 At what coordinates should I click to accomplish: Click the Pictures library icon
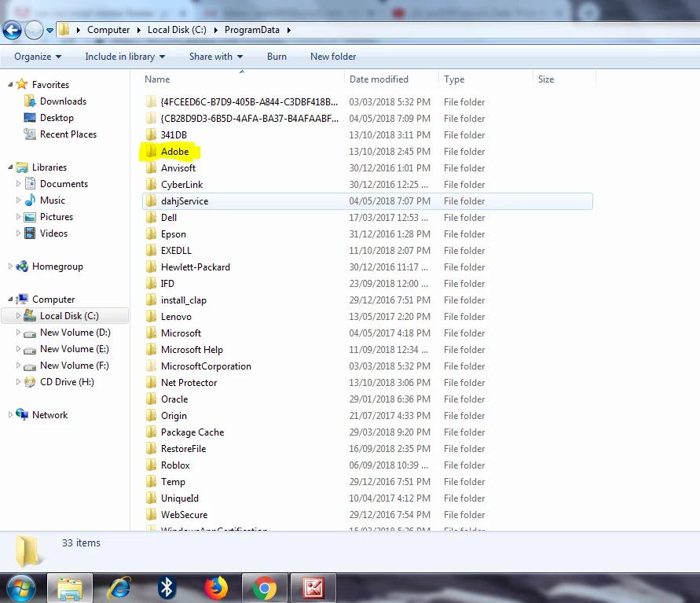pyautogui.click(x=30, y=217)
